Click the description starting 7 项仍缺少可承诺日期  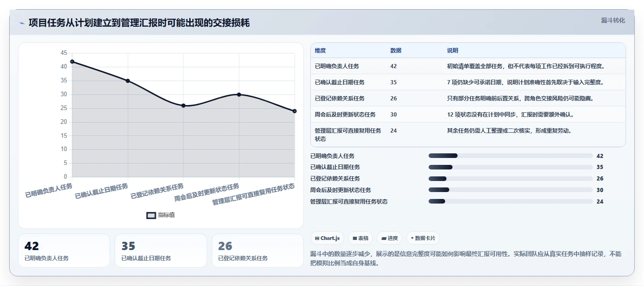[525, 82]
